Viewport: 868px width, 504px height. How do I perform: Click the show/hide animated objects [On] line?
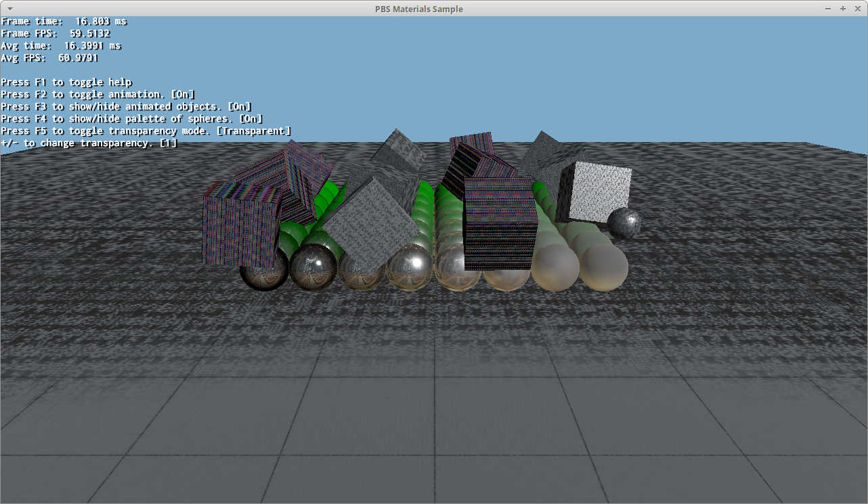(x=126, y=107)
